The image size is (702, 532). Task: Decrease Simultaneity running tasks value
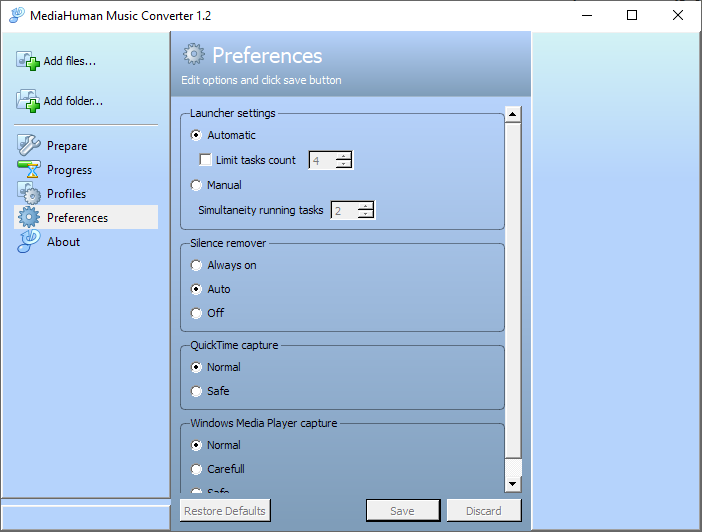(x=365, y=214)
